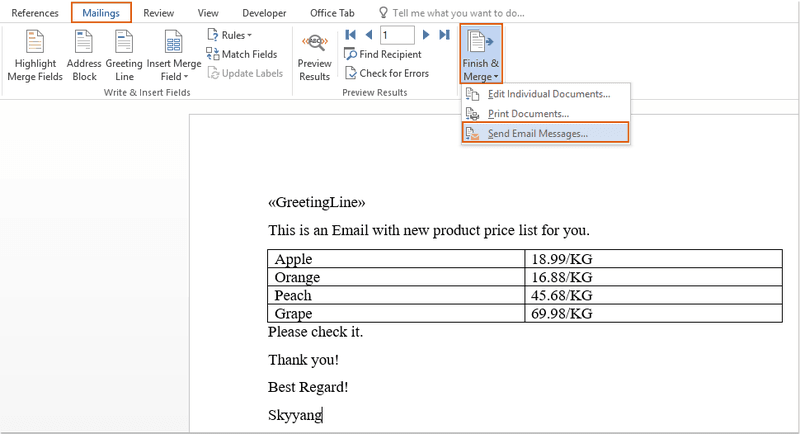Choose Send Email Messages option
The height and width of the screenshot is (434, 800).
coord(545,133)
